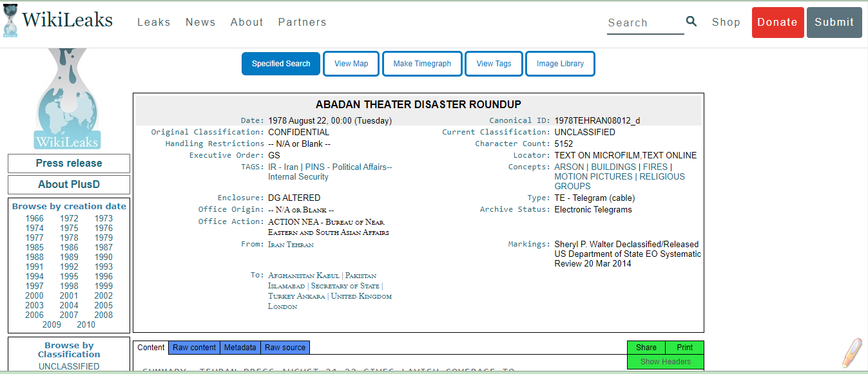This screenshot has height=374, width=868.
Task: Follow the ARSON concept link
Action: coord(570,167)
